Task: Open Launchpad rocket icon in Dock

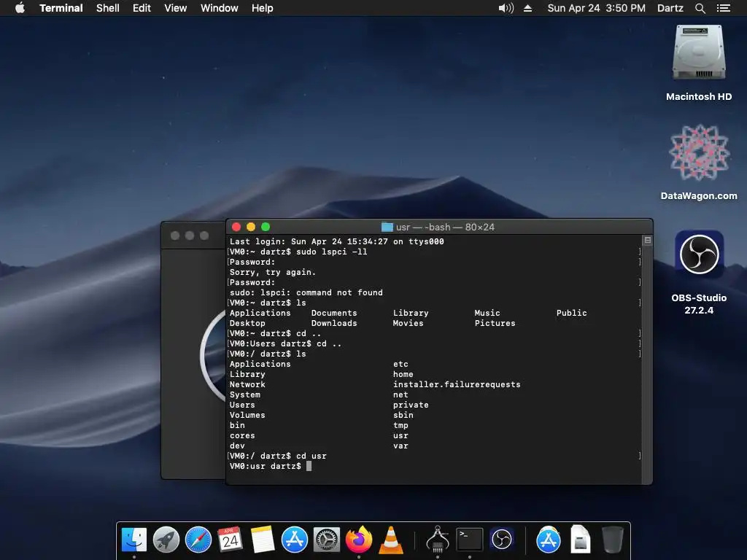Action: 166,540
